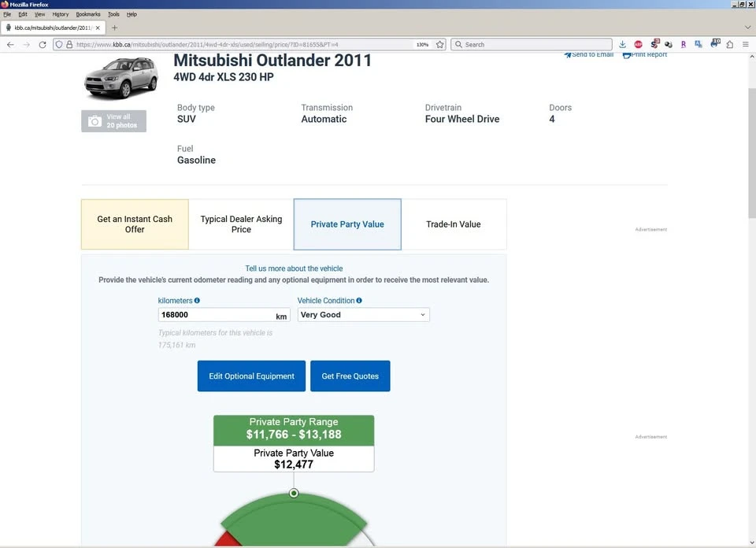Viewport: 756px width, 548px height.
Task: Select the Get an Instant Cash Offer tab
Action: pos(135,224)
